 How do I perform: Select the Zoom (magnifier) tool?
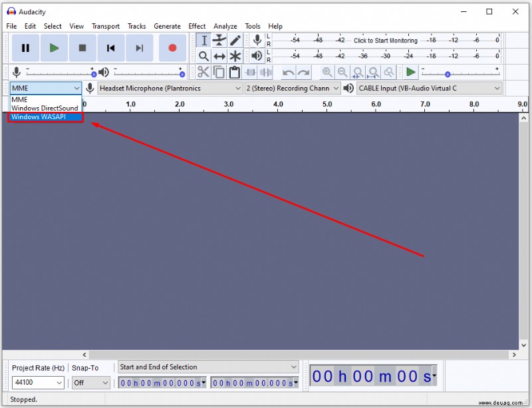[x=204, y=56]
